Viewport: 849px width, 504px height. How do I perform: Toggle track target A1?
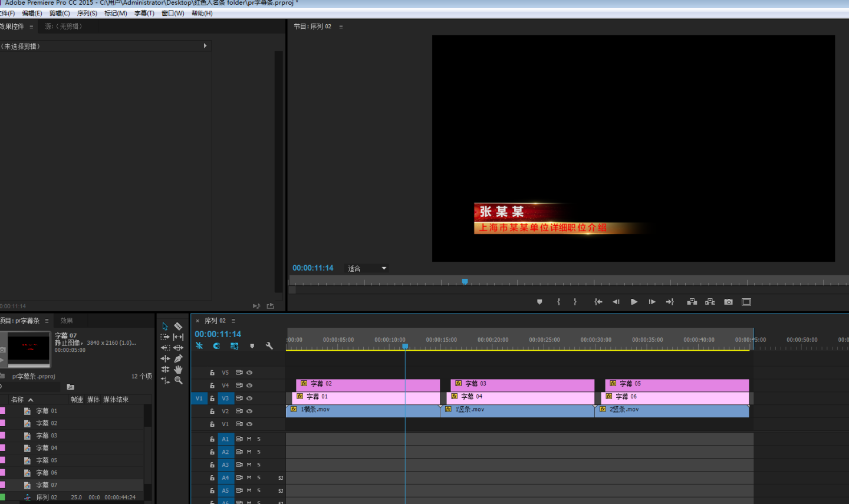pyautogui.click(x=225, y=439)
